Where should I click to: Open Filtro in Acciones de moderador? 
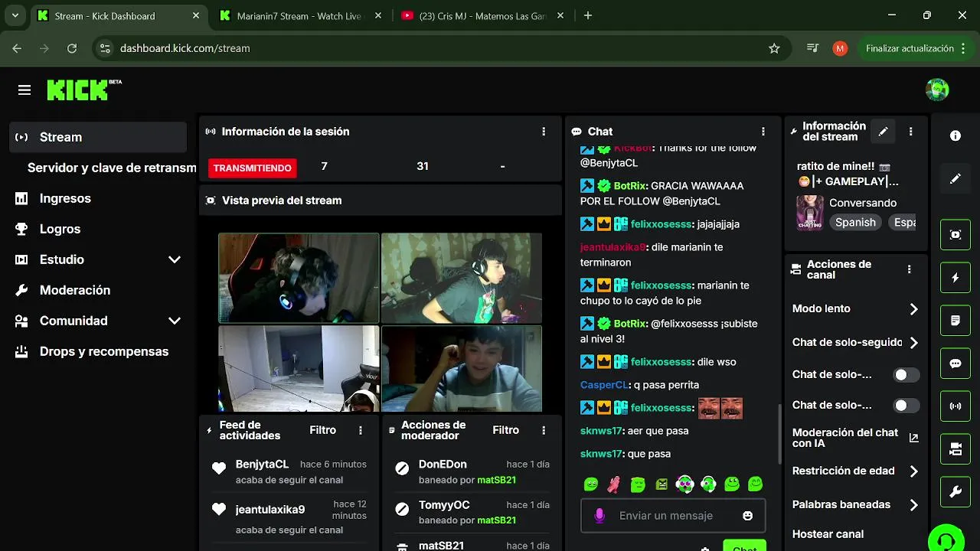coord(505,430)
